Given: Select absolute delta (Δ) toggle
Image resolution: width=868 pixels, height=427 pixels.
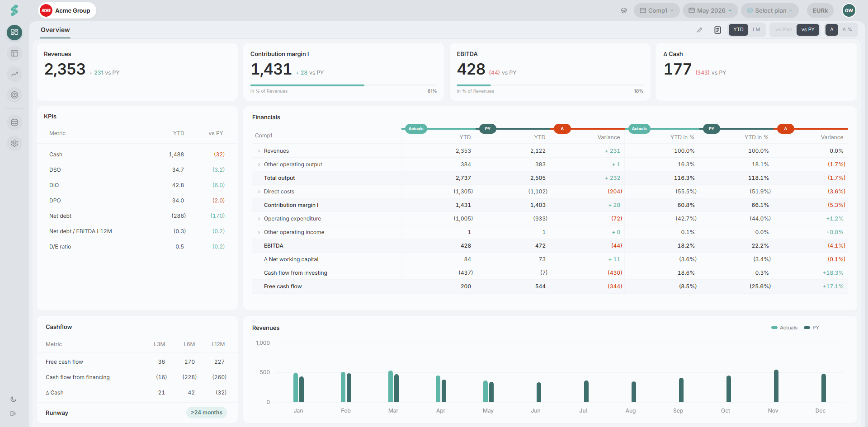Looking at the screenshot, I should (832, 30).
